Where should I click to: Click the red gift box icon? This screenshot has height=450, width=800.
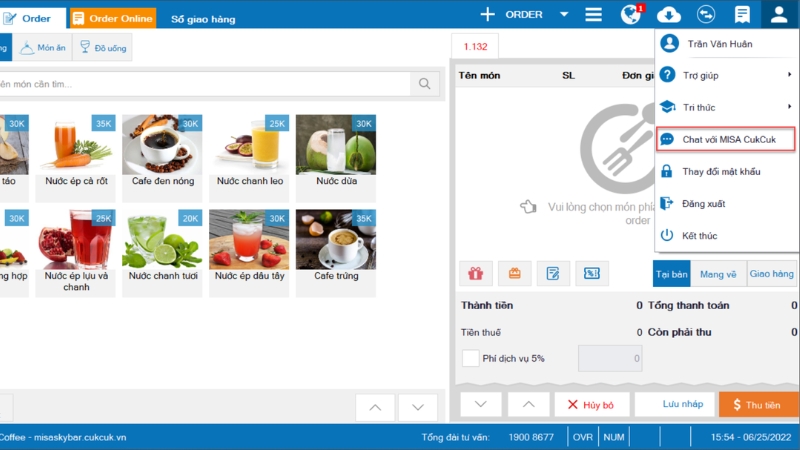point(476,273)
